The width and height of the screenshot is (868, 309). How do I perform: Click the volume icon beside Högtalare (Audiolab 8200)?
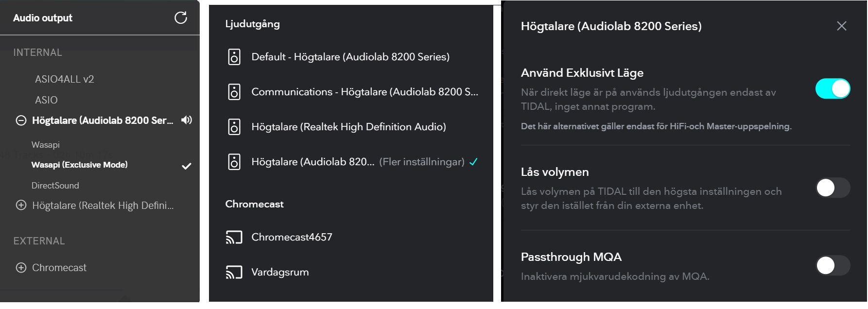[x=187, y=120]
